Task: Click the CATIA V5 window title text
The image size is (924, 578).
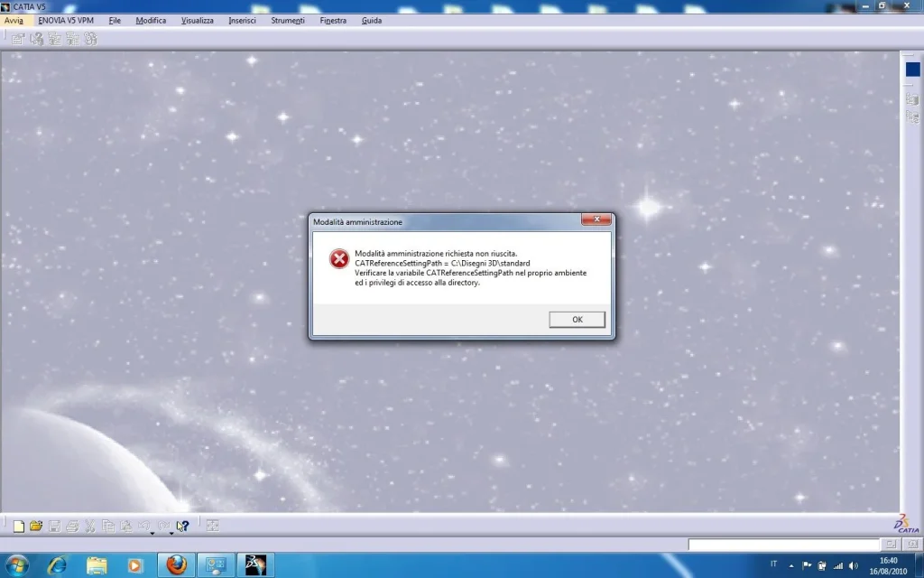Action: (x=30, y=6)
